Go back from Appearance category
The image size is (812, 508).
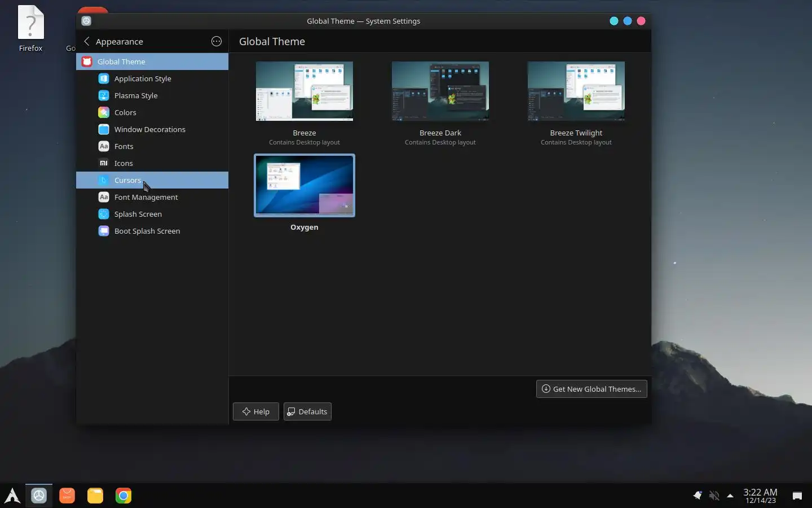87,41
